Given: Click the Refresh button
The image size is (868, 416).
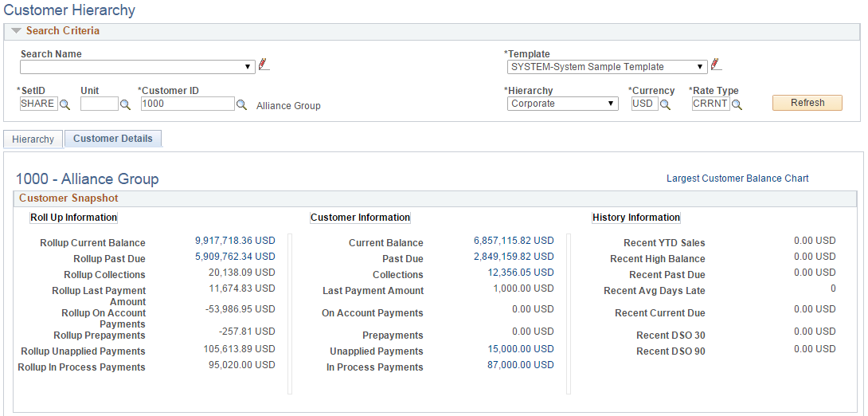Looking at the screenshot, I should coord(807,103).
